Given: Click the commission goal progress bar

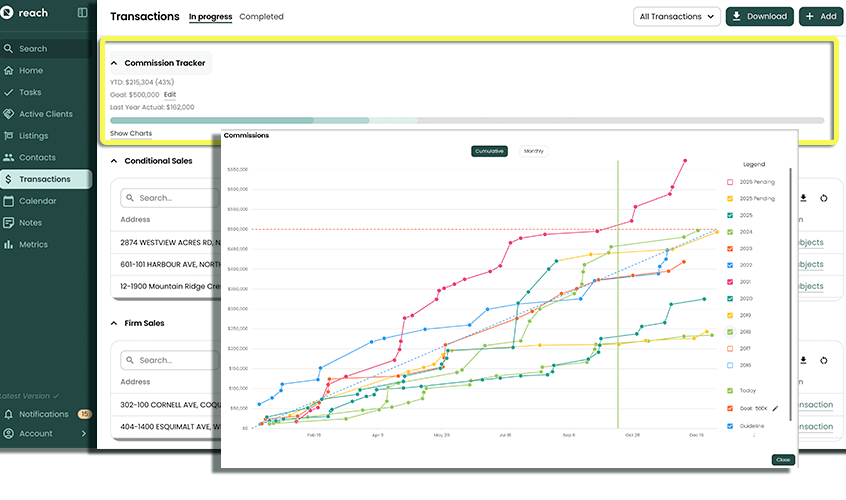Looking at the screenshot, I should (x=466, y=120).
